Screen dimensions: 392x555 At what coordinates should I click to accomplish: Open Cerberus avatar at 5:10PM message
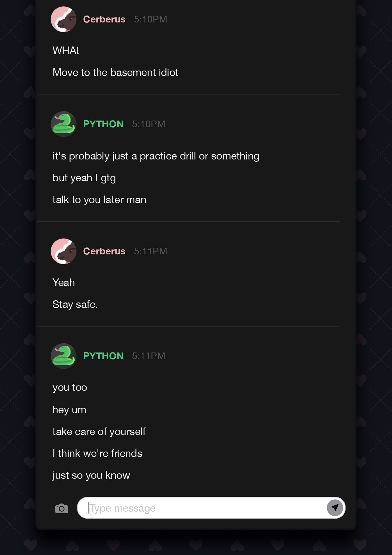64,19
